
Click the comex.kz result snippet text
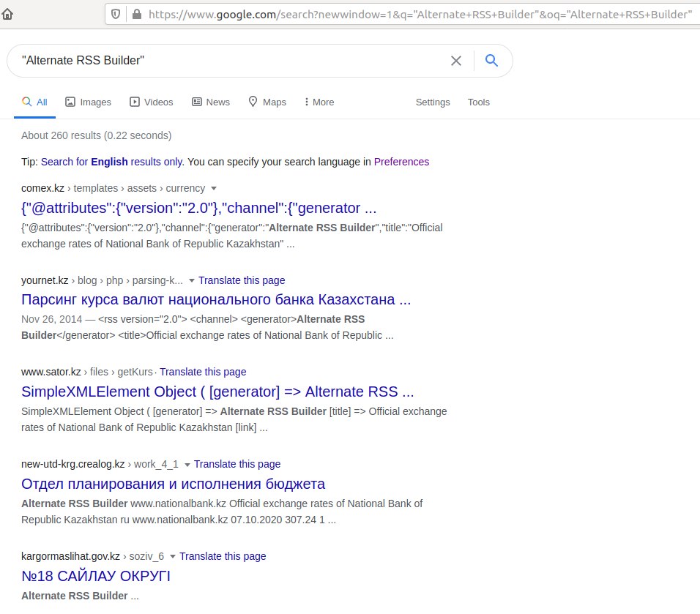pyautogui.click(x=231, y=236)
